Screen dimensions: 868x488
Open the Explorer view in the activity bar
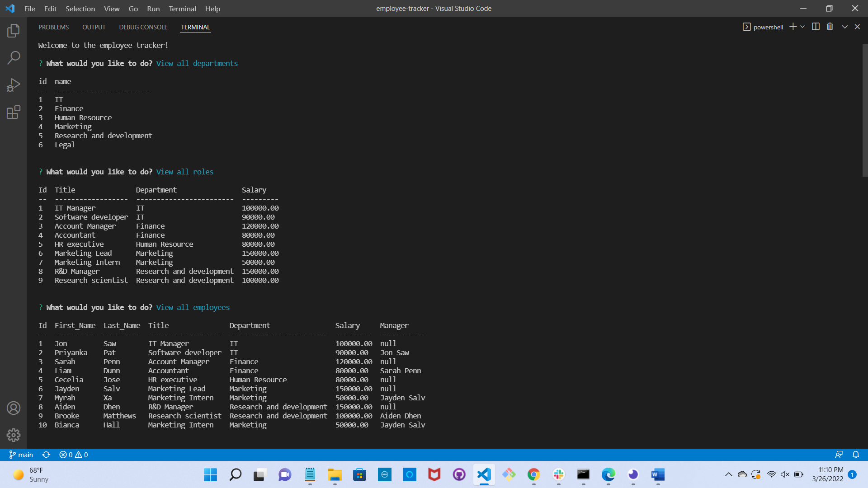13,30
